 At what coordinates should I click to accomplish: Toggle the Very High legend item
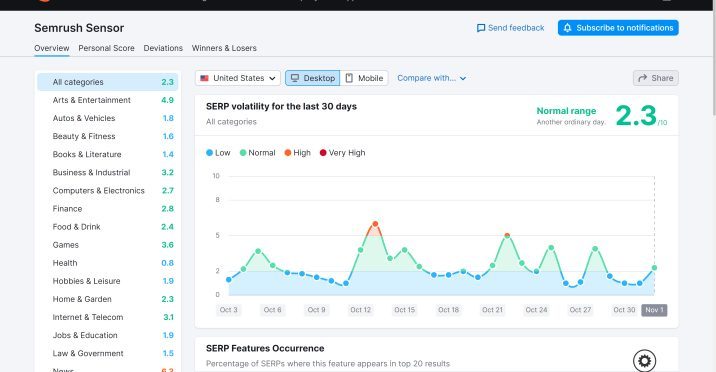coord(342,153)
